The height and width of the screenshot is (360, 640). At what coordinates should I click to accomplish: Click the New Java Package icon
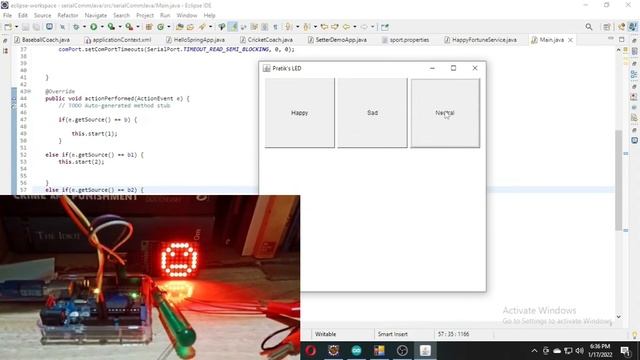(x=149, y=27)
